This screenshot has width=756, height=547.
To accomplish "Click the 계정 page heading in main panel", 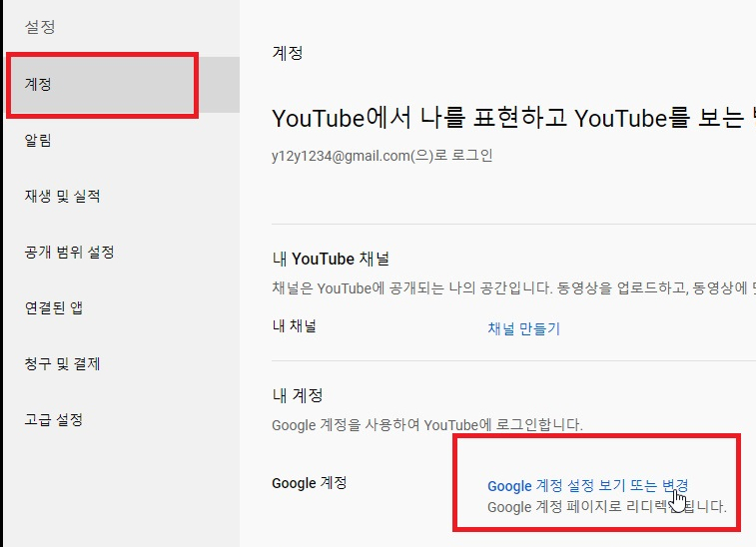I will coord(288,53).
